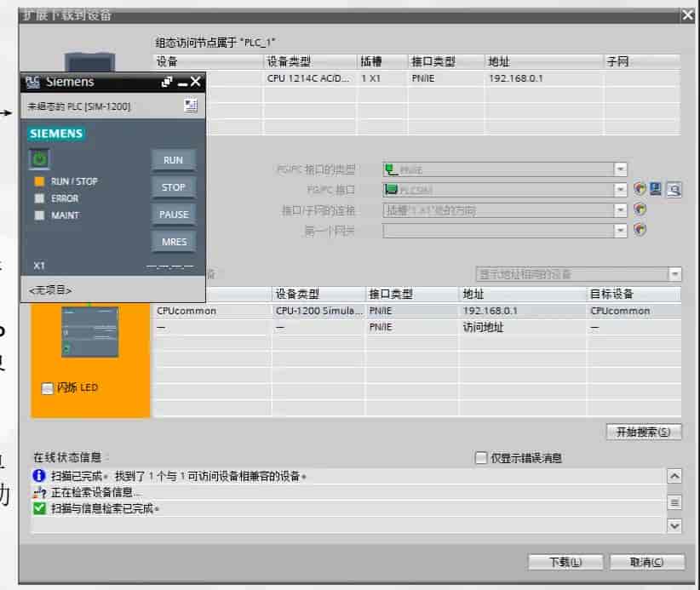Click the PLCSIM title bar icon

click(32, 82)
